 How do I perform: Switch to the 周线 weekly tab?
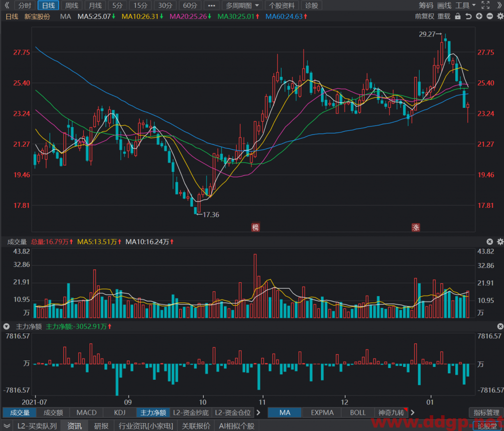click(x=71, y=5)
